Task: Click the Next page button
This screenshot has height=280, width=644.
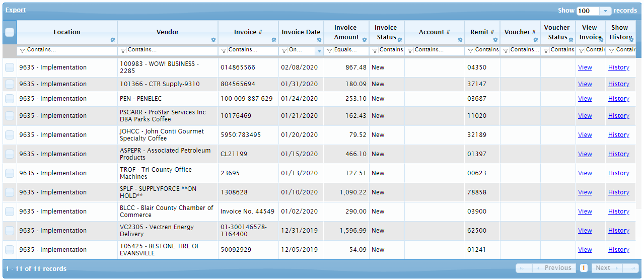Action: tap(606, 268)
